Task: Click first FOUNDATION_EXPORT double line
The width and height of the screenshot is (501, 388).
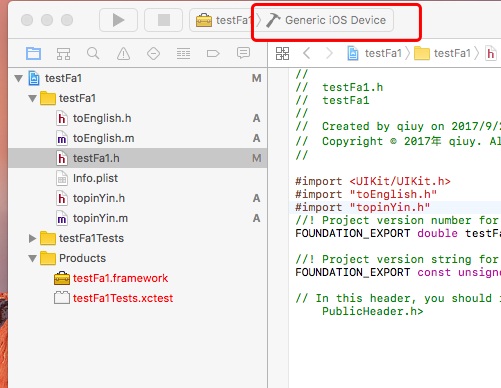Action: [x=398, y=233]
